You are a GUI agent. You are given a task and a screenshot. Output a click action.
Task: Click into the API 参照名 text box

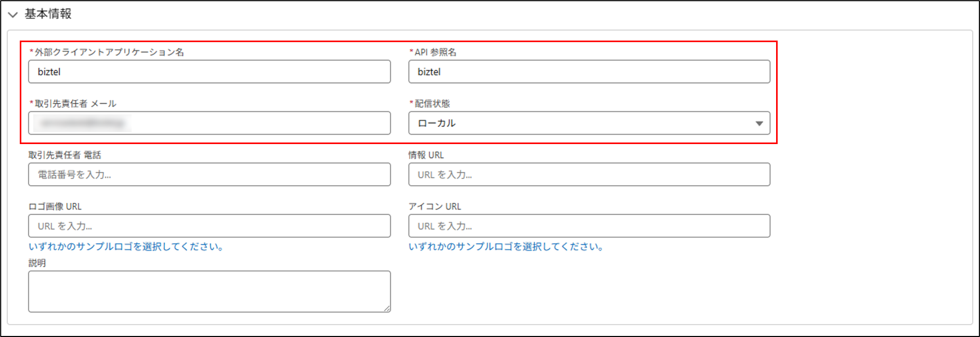589,72
